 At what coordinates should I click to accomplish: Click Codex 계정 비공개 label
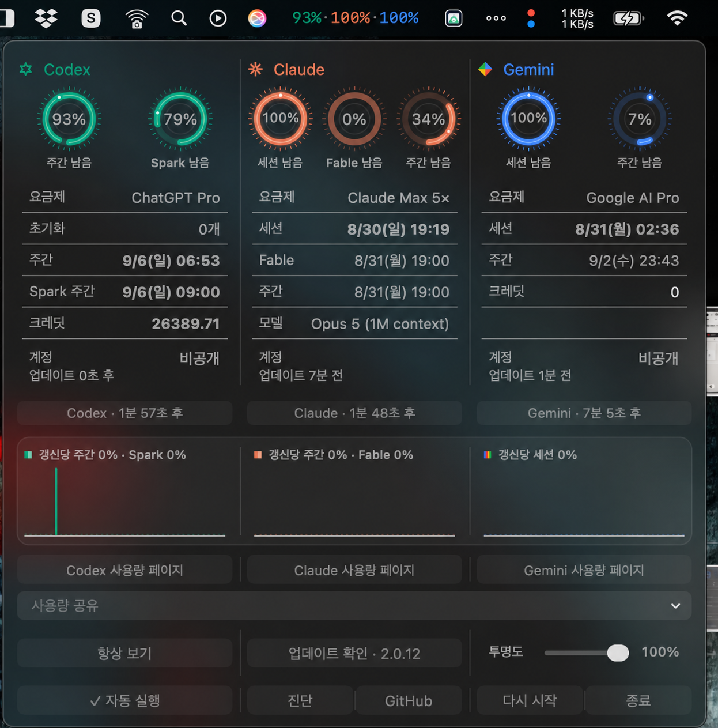pyautogui.click(x=199, y=358)
